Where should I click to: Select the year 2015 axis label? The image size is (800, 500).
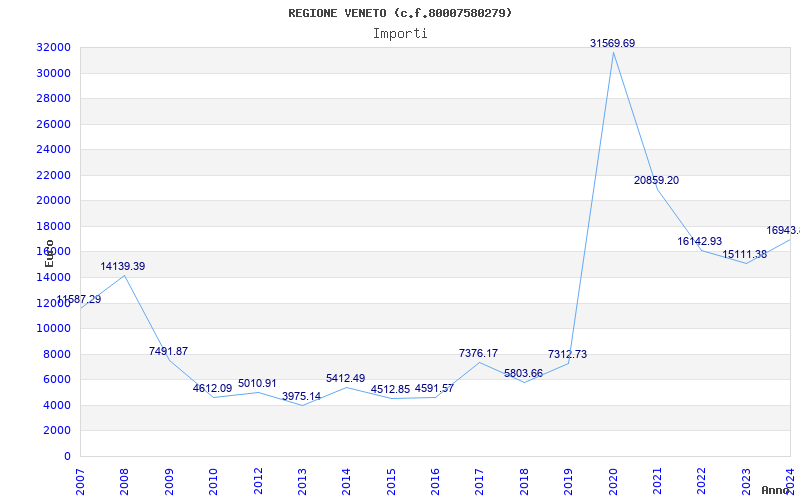coord(391,482)
